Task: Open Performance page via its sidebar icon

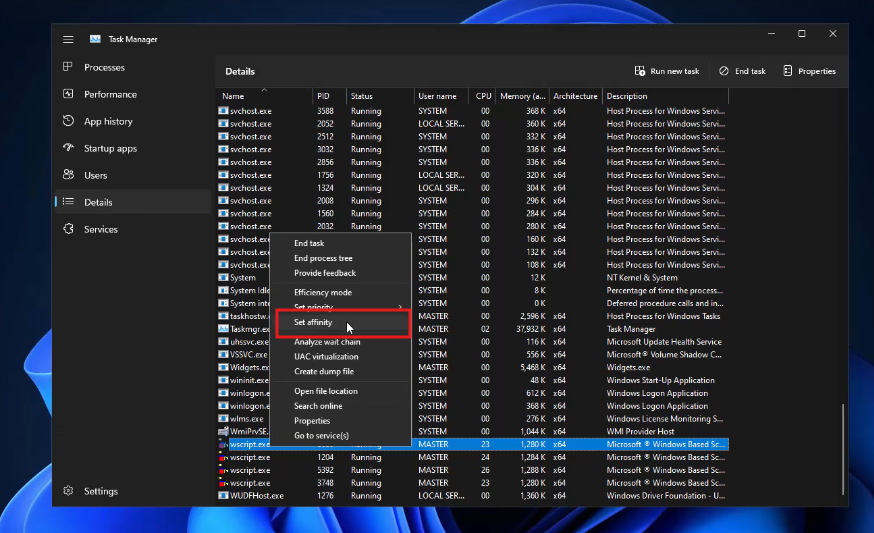Action: point(68,94)
